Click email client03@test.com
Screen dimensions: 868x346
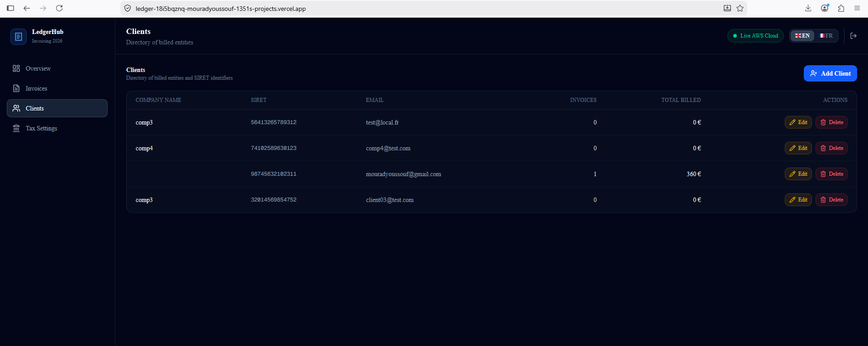coord(389,200)
